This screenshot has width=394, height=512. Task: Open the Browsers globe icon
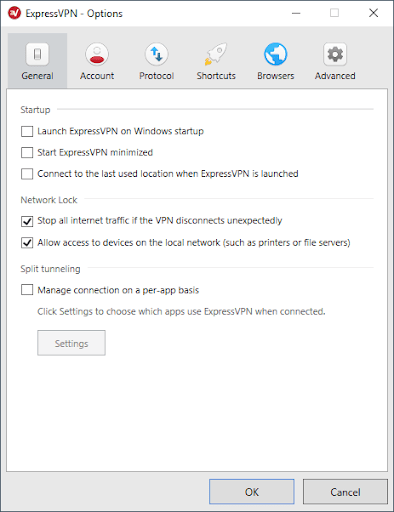point(275,54)
